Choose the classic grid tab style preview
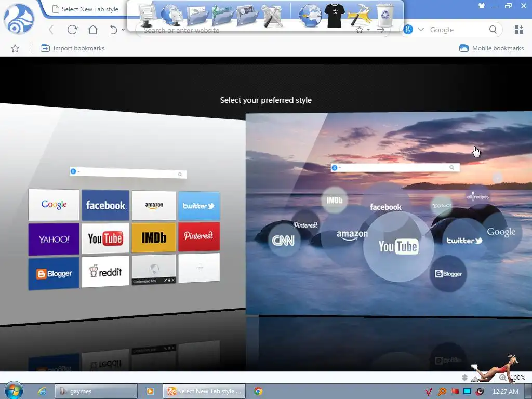 [x=123, y=214]
